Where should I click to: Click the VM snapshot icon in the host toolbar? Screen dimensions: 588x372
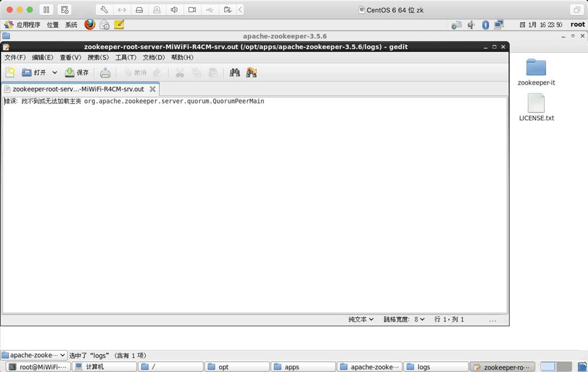click(64, 10)
